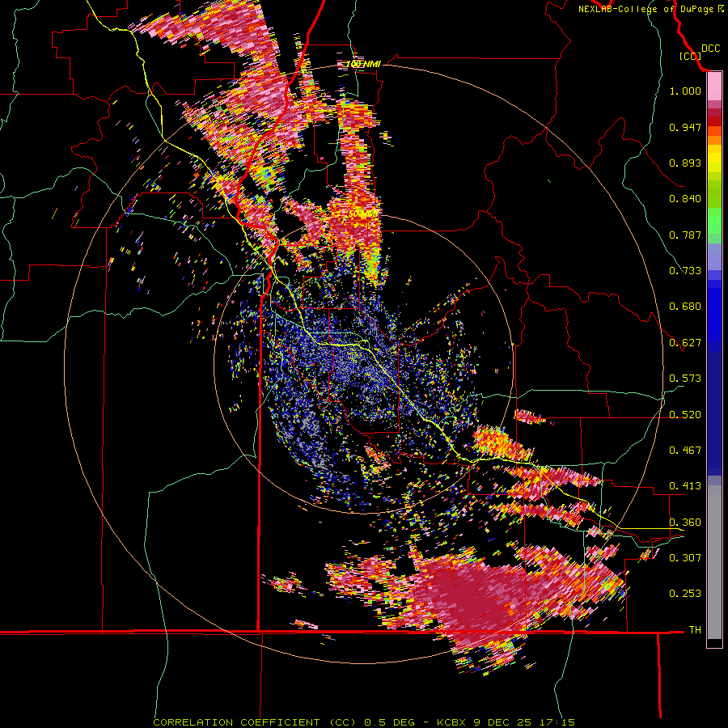Click the 1.000 value on the color scale

click(685, 91)
